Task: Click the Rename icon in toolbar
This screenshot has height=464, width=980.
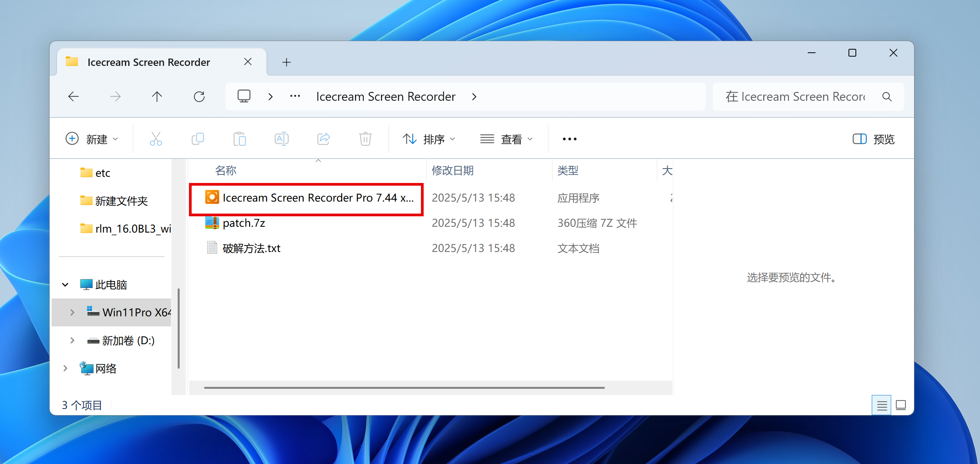Action: tap(282, 139)
